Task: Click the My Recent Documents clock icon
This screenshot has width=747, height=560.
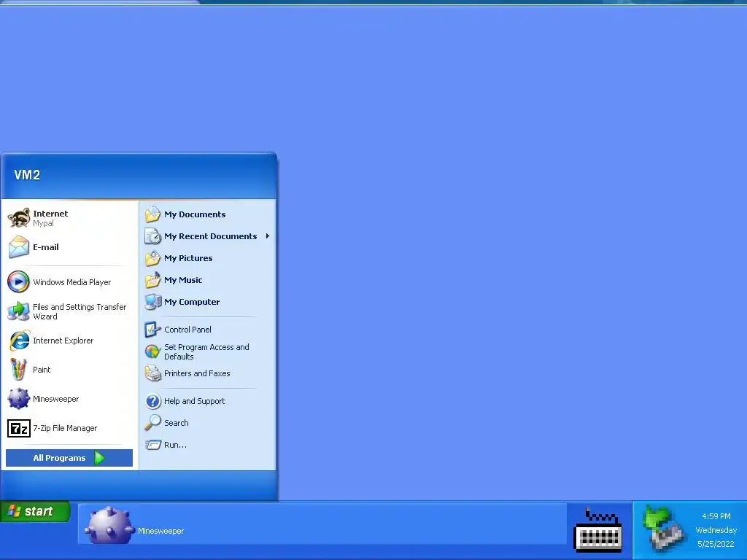Action: click(x=153, y=236)
